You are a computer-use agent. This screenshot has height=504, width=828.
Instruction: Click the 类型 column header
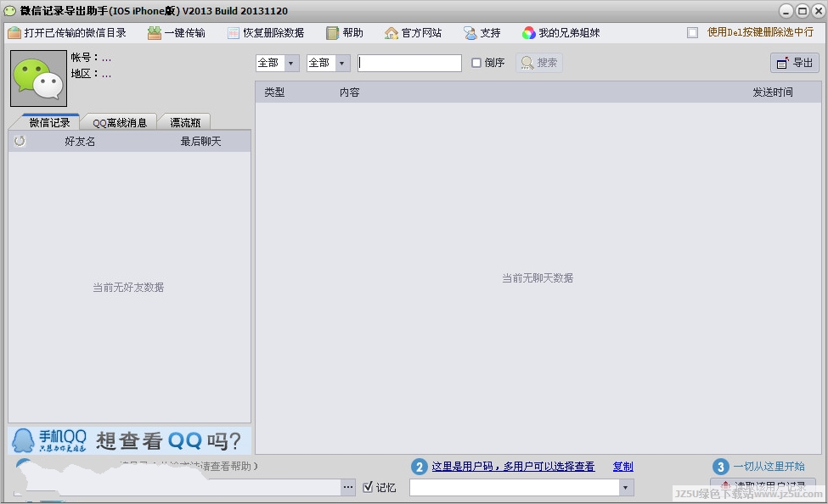coord(274,92)
